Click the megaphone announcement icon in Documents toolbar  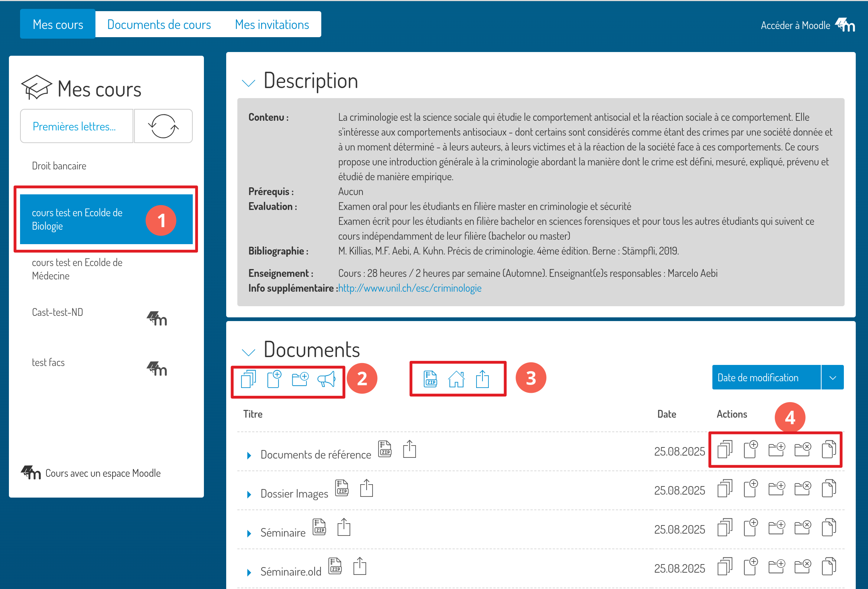tap(326, 380)
